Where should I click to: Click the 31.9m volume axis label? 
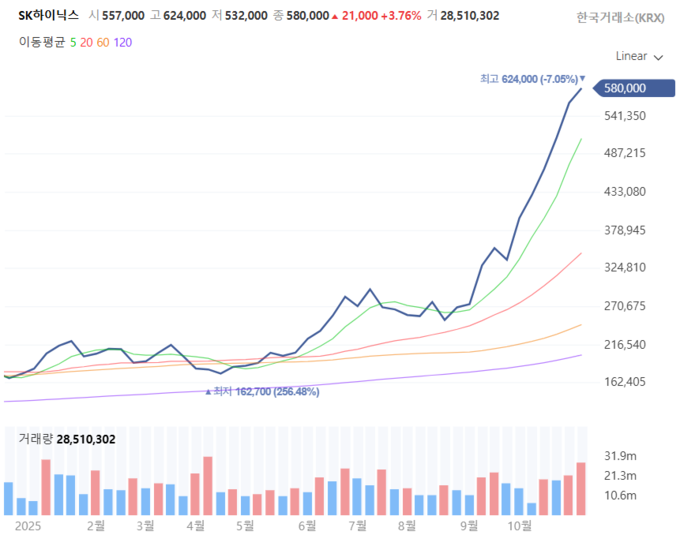tap(620, 456)
